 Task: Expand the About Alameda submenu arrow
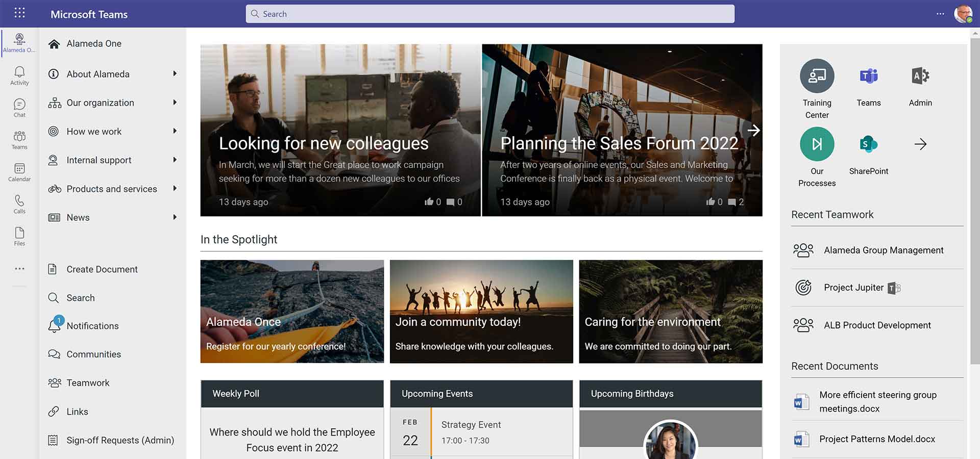coord(175,73)
